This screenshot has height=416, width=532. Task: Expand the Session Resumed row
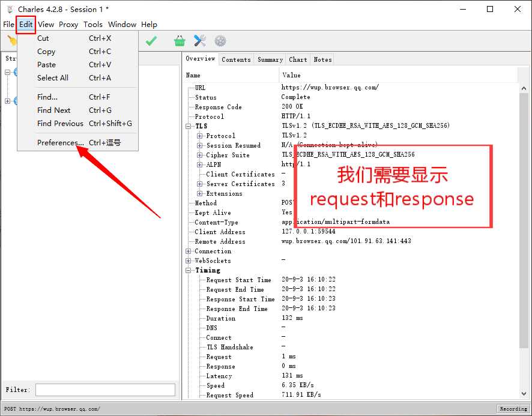pyautogui.click(x=199, y=145)
